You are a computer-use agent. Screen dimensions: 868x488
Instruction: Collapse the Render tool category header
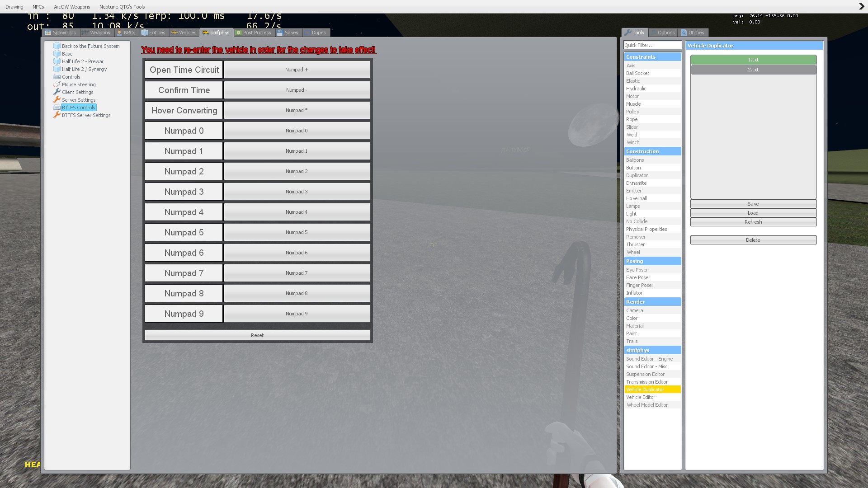coord(652,302)
